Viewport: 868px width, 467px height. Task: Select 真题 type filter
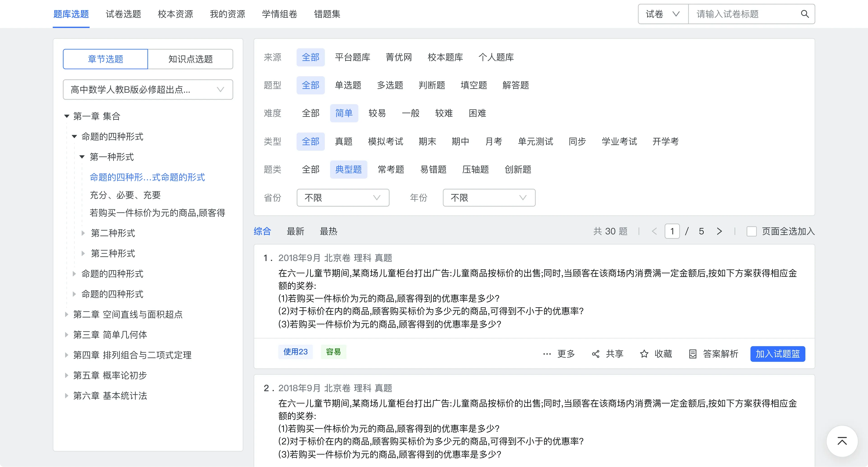click(344, 141)
